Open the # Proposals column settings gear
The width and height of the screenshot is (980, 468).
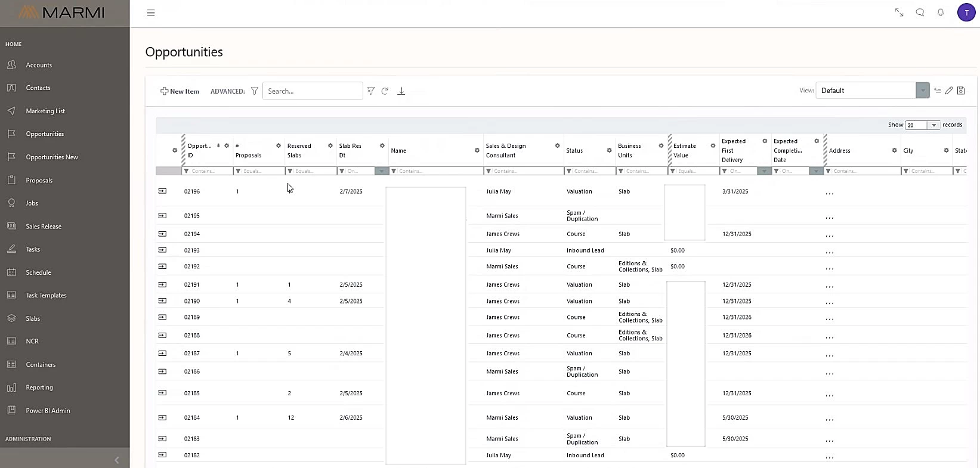point(279,145)
